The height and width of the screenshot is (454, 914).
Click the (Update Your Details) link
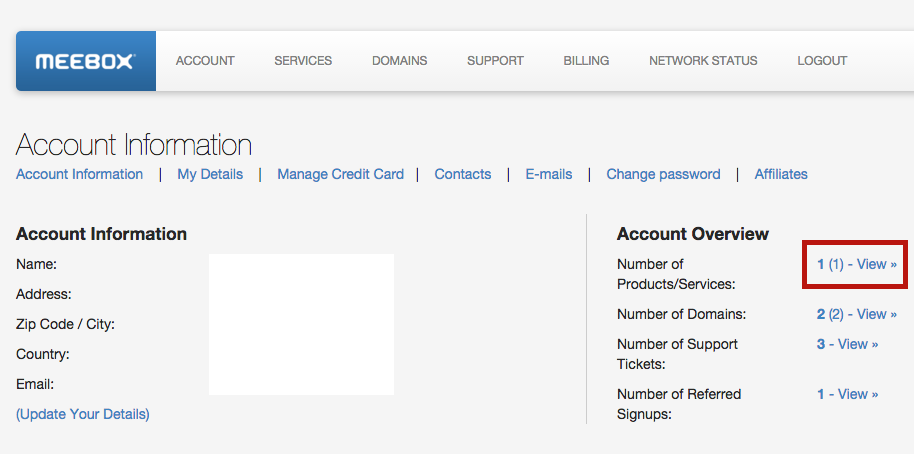tap(83, 414)
